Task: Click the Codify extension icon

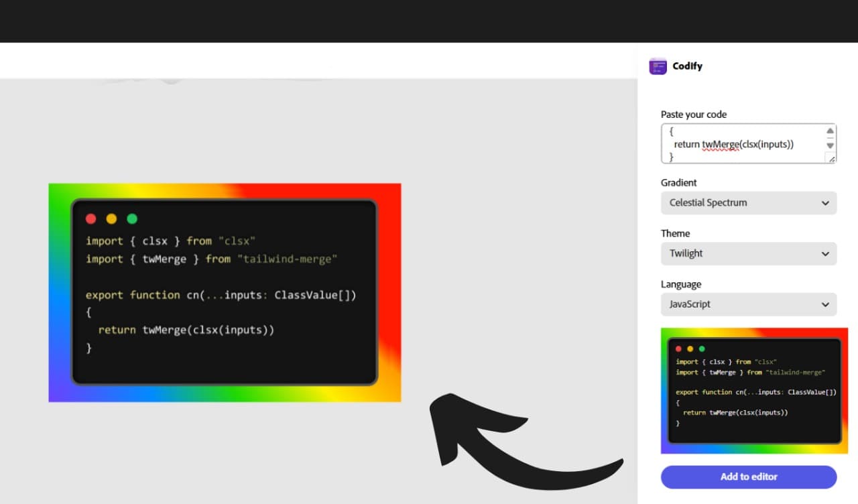Action: point(658,66)
